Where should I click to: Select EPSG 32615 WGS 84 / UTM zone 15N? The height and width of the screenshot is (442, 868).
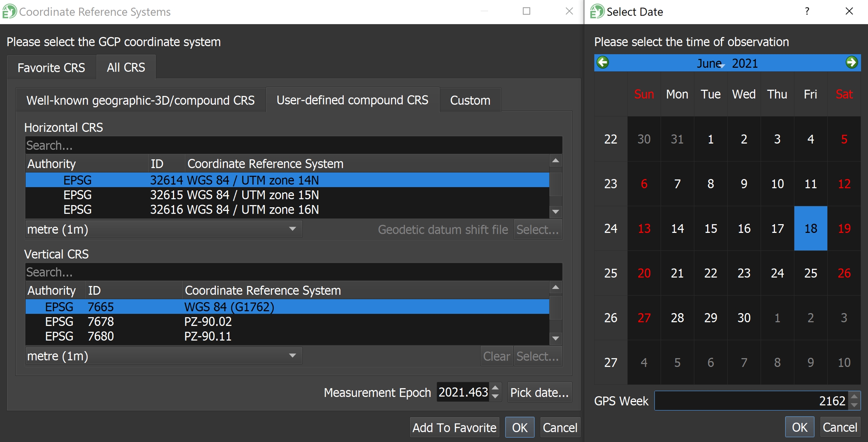[x=287, y=195]
